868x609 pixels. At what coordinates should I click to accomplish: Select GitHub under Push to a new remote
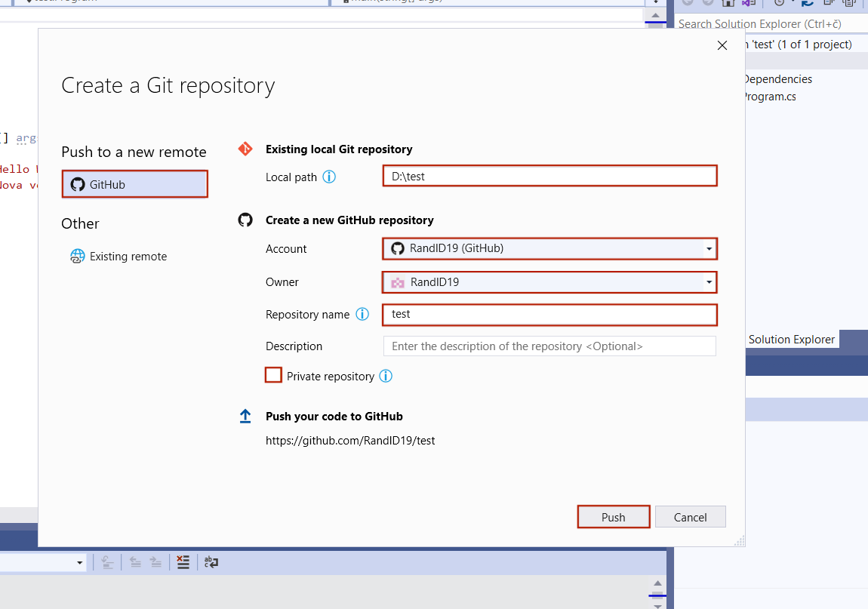(134, 185)
